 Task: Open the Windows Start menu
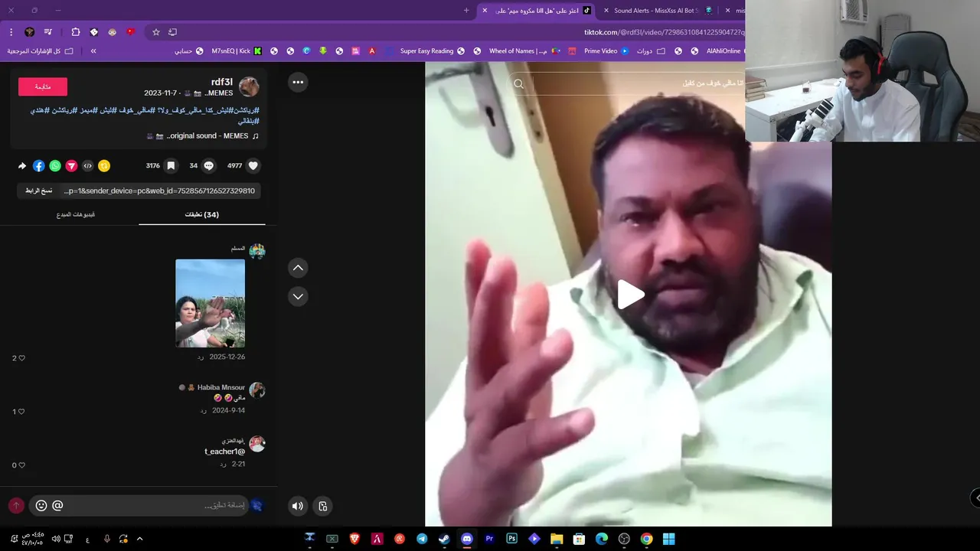(x=668, y=539)
